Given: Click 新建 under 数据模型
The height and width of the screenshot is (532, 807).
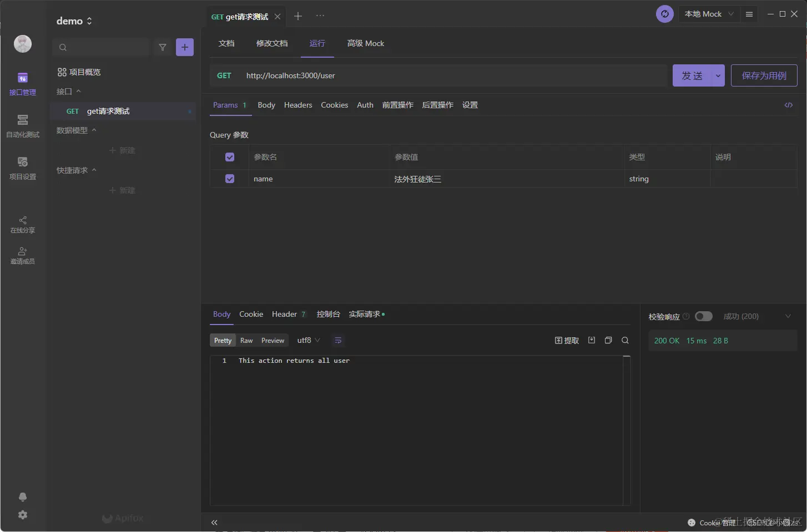Looking at the screenshot, I should 123,150.
